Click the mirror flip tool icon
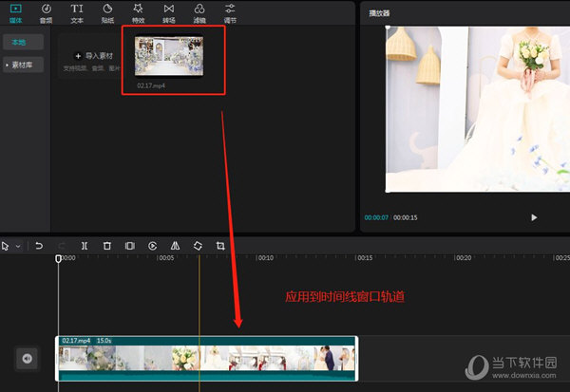570x392 pixels. (x=175, y=246)
